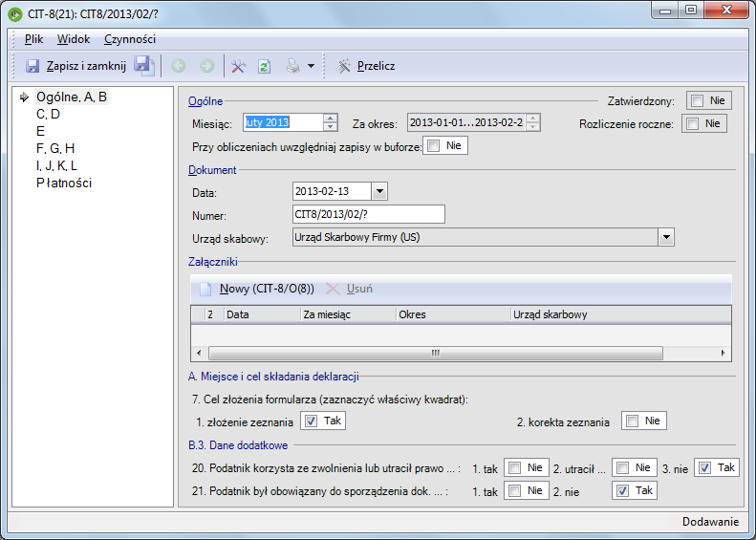
Task: Click the Zapisz i zamknij floppy icon
Action: click(x=32, y=66)
